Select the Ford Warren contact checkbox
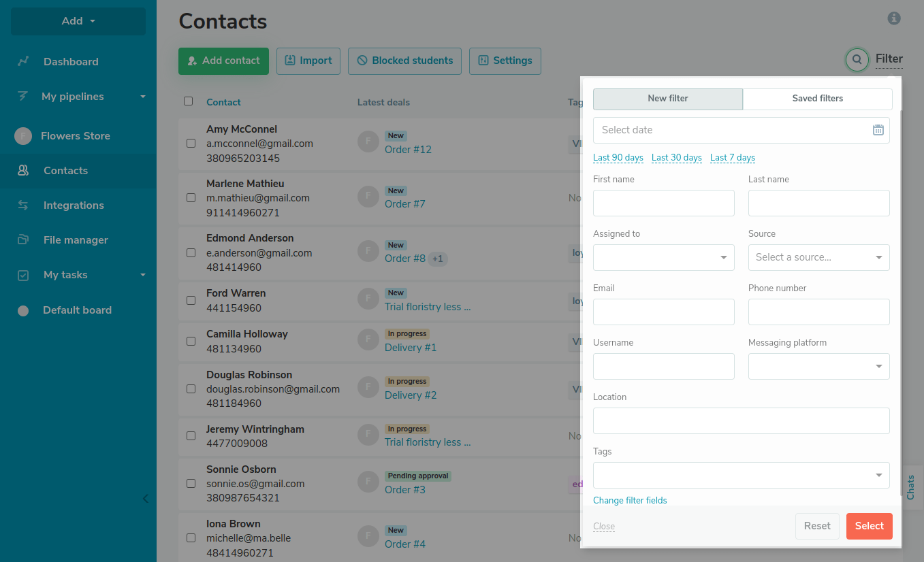The width and height of the screenshot is (924, 562). 190,300
